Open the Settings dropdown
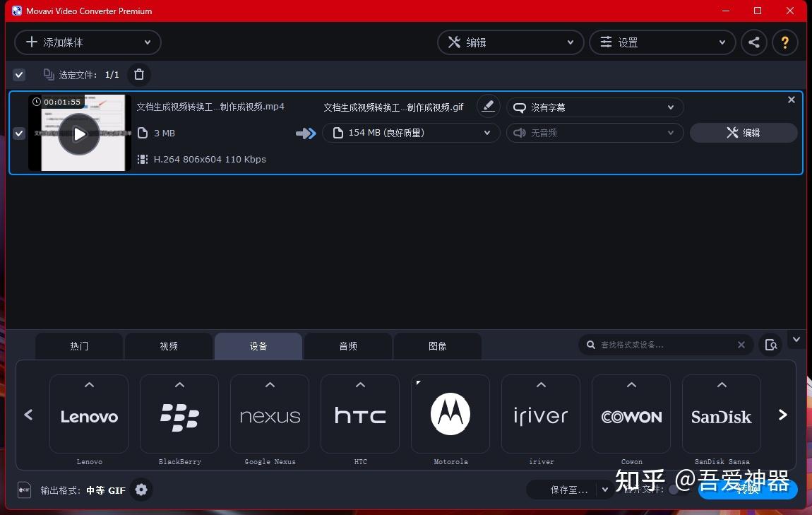The image size is (812, 515). pos(662,42)
